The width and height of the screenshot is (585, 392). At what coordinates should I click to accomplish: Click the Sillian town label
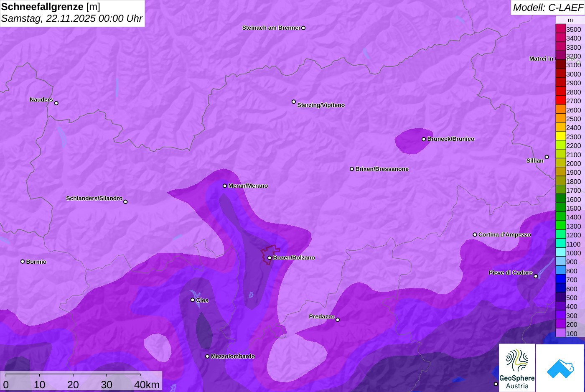coord(535,160)
